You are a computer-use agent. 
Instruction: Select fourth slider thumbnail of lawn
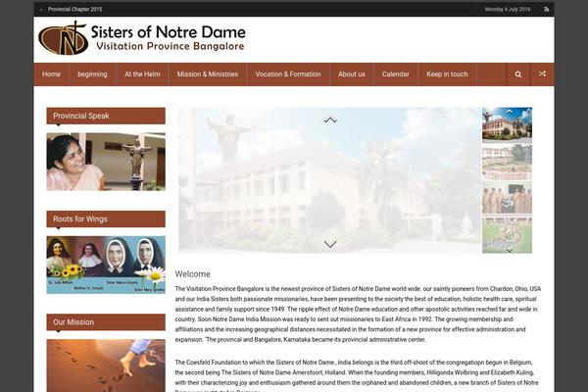[x=507, y=235]
